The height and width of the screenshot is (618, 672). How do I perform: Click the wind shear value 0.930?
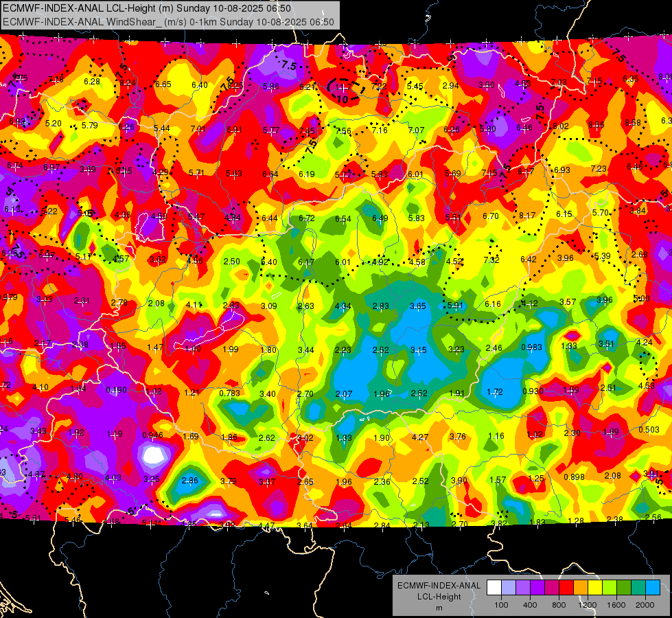533,391
